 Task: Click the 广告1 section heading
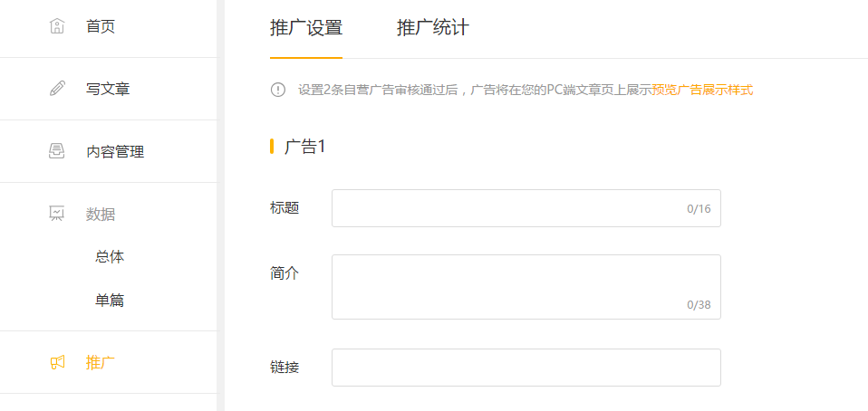click(304, 147)
